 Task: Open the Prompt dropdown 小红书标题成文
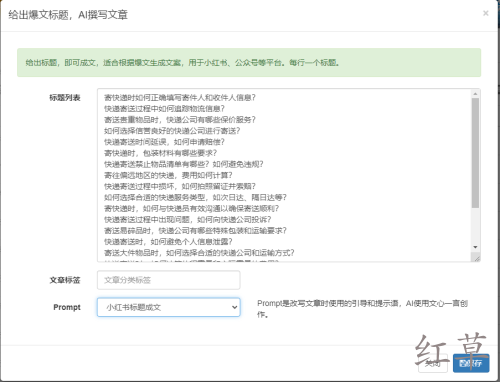click(169, 307)
